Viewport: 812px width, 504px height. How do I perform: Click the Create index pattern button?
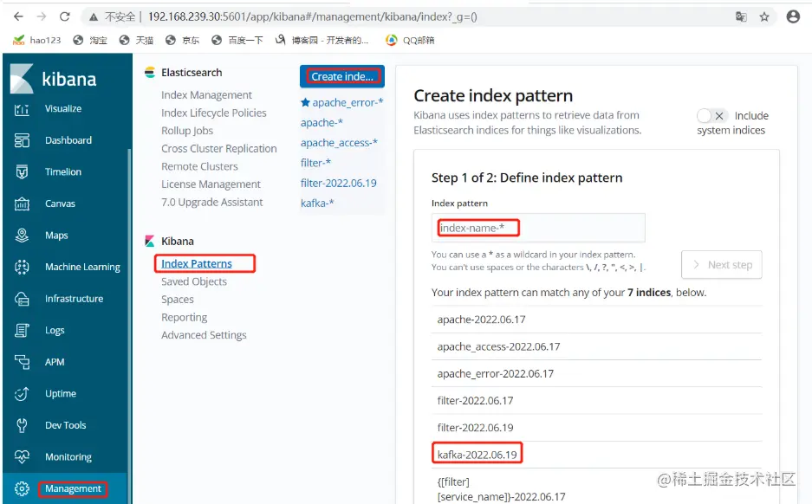point(341,76)
